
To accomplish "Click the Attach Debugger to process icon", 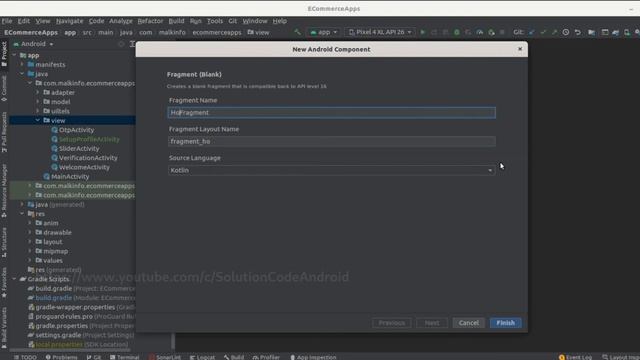I will [x=491, y=32].
